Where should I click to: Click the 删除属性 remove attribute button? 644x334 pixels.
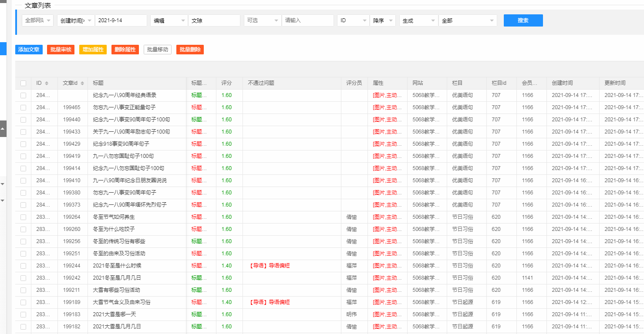coord(125,50)
